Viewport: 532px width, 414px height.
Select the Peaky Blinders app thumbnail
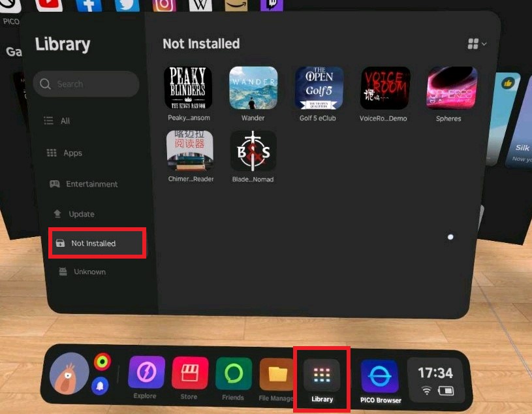(188, 88)
